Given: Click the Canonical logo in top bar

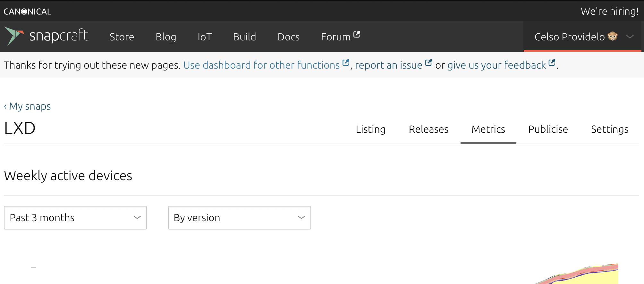Looking at the screenshot, I should pyautogui.click(x=28, y=12).
